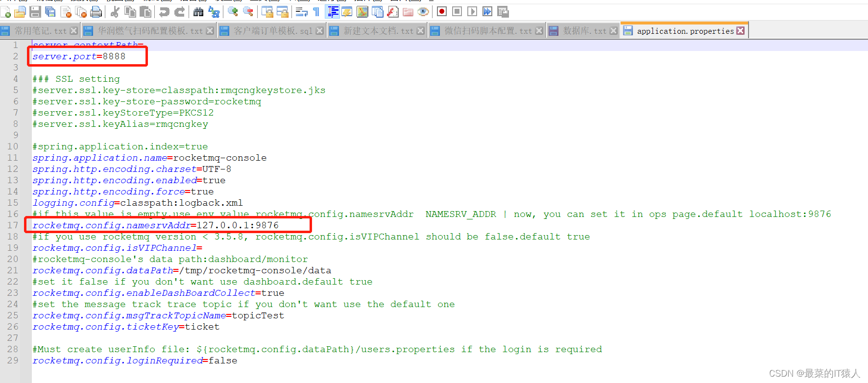Viewport: 868px width, 383px height.
Task: Close the 微信扫码脚本配置.txt tab
Action: 539,31
